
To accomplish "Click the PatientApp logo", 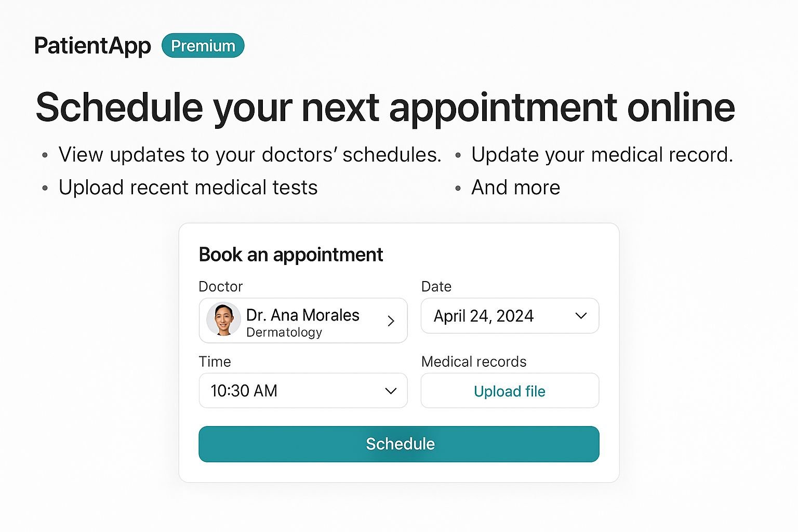I will [x=92, y=46].
